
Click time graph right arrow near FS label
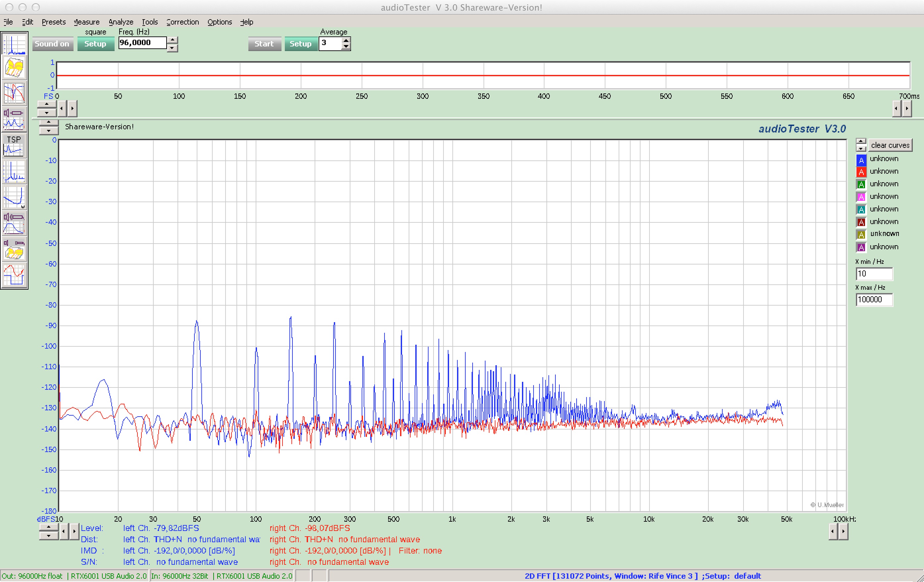tap(72, 109)
